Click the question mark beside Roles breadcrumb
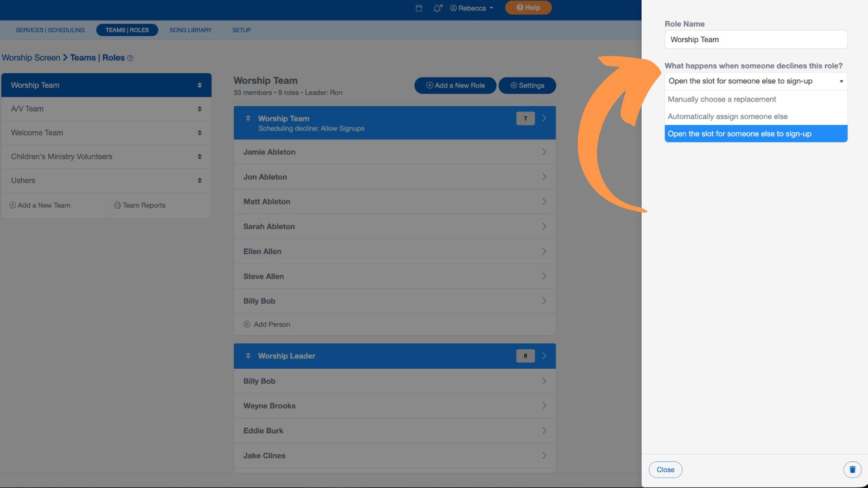 point(130,57)
